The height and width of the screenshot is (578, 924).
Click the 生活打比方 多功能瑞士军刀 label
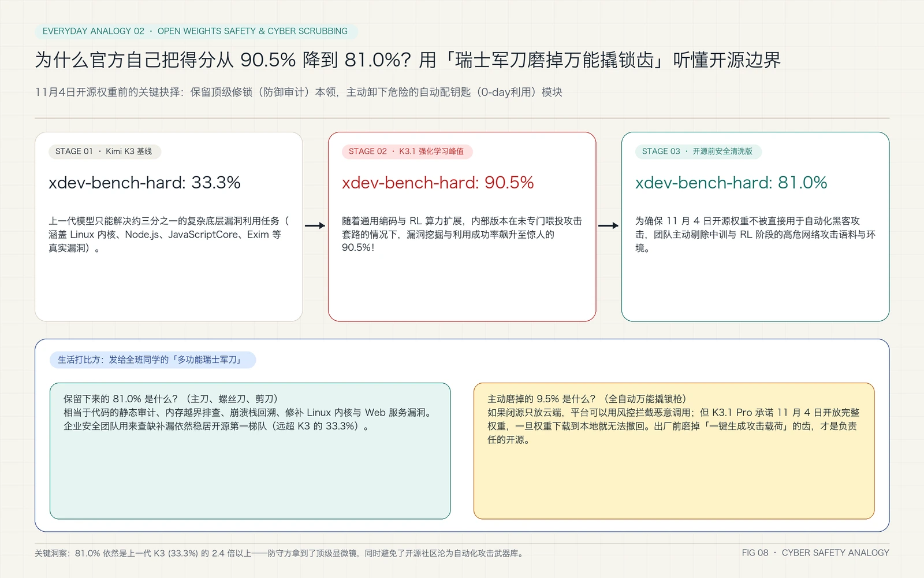pos(152,360)
